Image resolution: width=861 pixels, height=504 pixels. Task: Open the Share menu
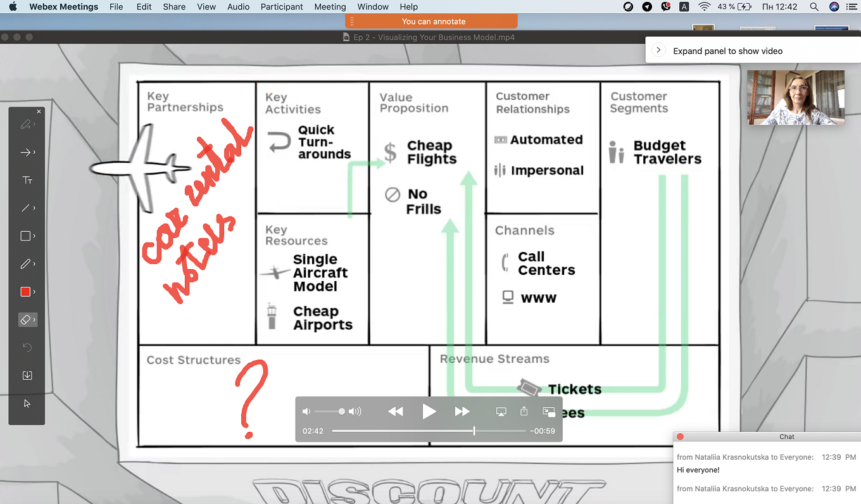(x=174, y=7)
